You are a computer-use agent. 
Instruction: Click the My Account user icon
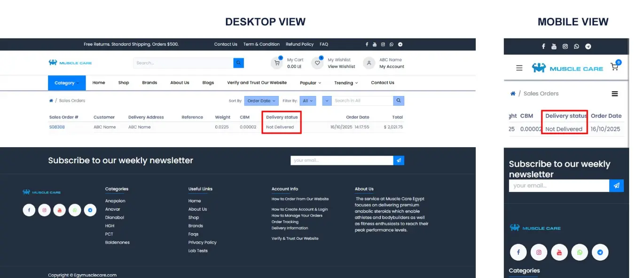pos(369,63)
